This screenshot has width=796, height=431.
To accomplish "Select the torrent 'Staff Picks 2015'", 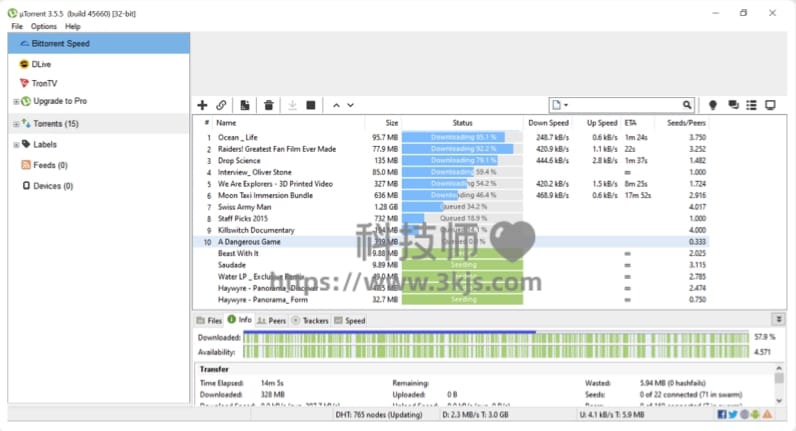I will pyautogui.click(x=243, y=219).
